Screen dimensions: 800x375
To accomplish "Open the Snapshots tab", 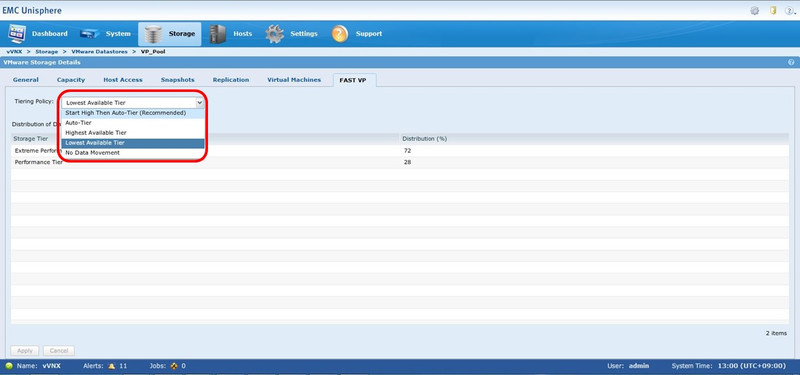I will pos(178,80).
